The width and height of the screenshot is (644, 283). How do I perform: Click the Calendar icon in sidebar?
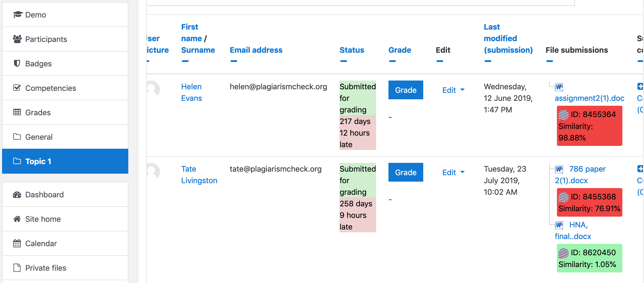(17, 243)
